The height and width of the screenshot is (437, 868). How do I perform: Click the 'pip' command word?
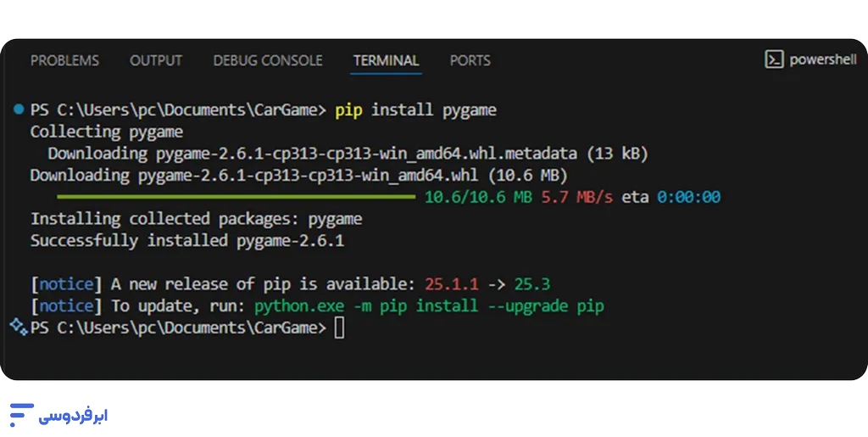click(x=348, y=110)
